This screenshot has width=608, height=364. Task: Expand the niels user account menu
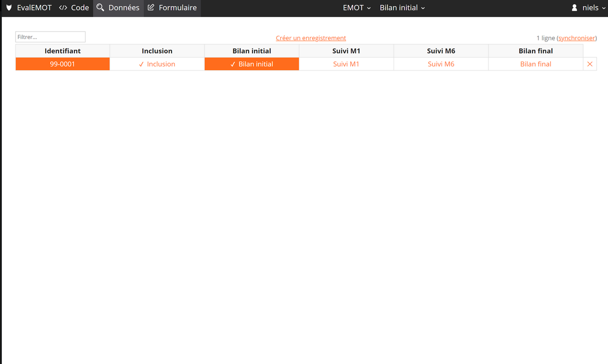pyautogui.click(x=593, y=8)
